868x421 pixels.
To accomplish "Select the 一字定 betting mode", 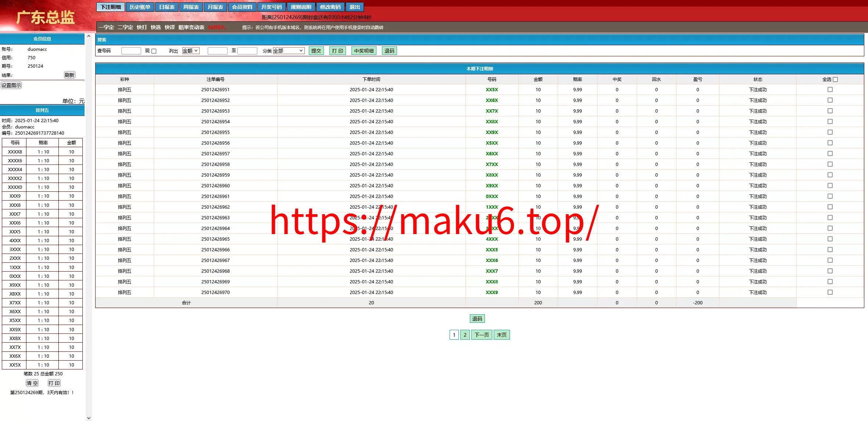I will tap(106, 27).
